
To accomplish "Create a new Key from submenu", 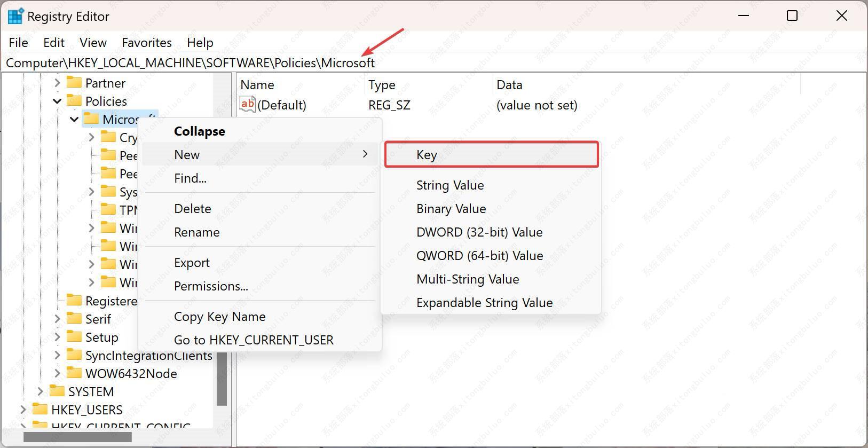I will tap(491, 154).
